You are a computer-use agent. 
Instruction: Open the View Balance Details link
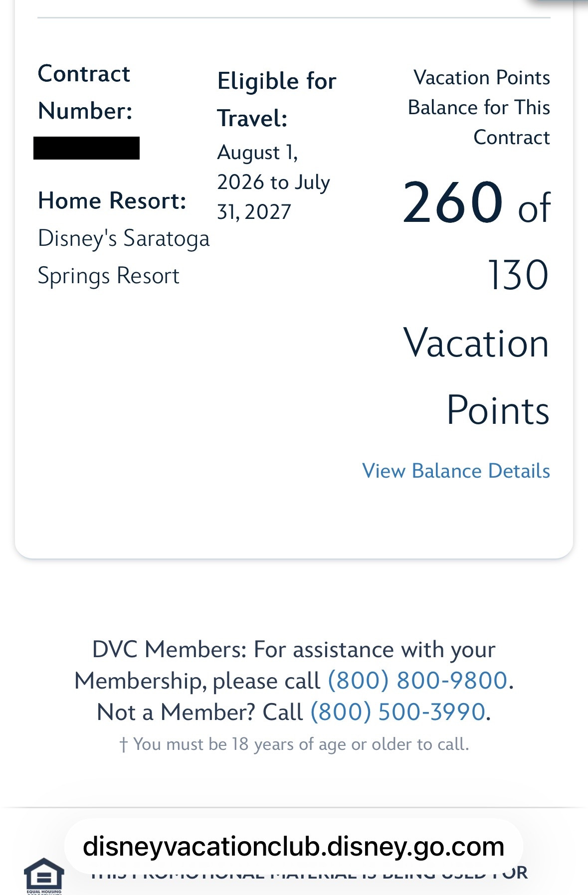(456, 471)
